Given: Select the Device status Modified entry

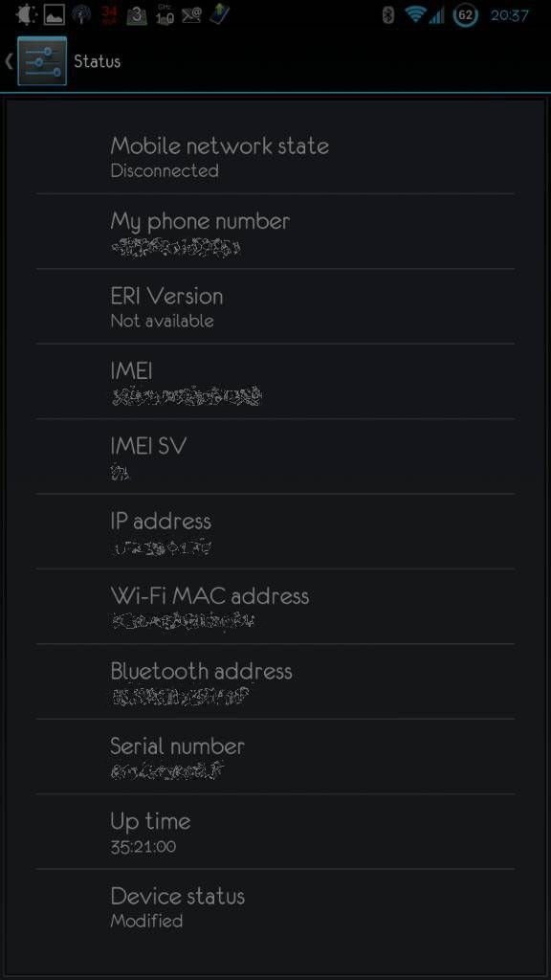Looking at the screenshot, I should tap(275, 907).
